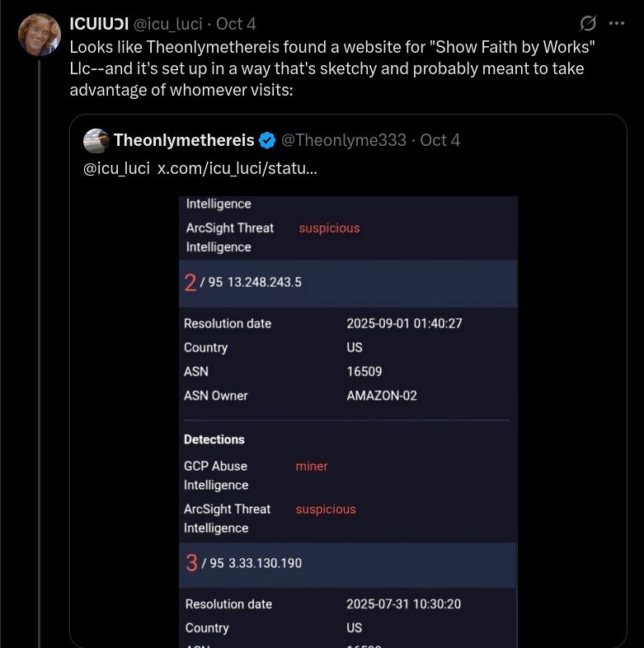644x648 pixels.
Task: Click the Theonlymethereis display name
Action: pos(184,140)
